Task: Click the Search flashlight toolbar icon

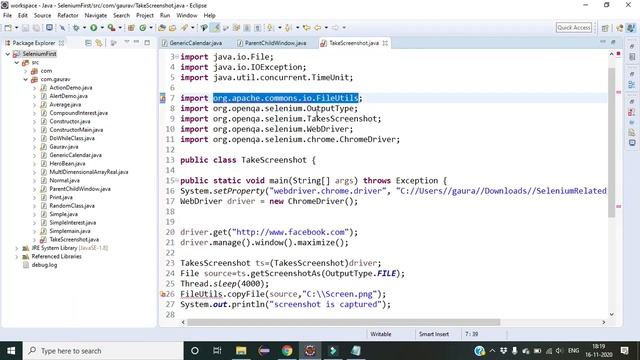Action: click(184, 28)
